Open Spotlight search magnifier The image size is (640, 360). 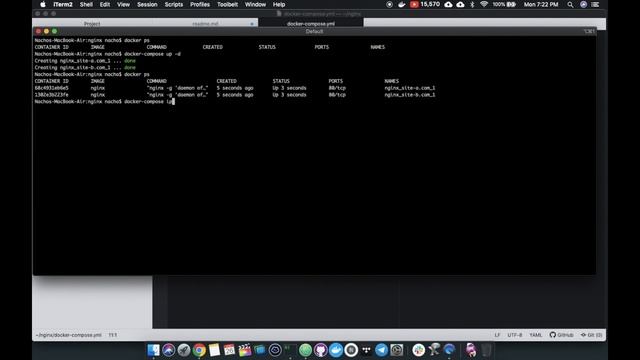(x=570, y=4)
